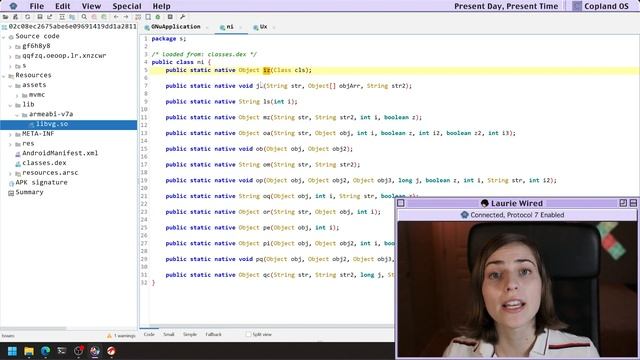Navigate back with the left arrow icon
Screen dimensions: 640x360
click(116, 17)
